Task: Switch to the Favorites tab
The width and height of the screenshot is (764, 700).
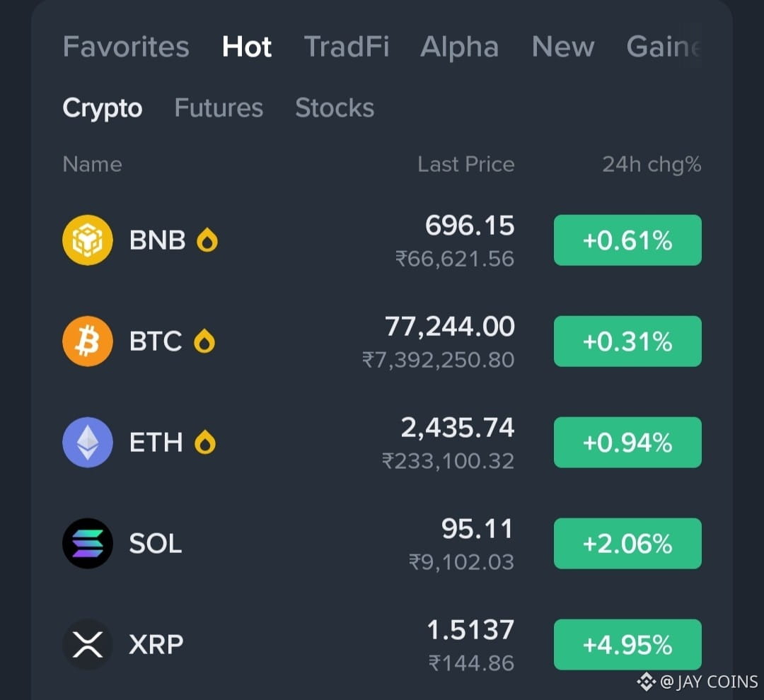Action: coord(126,47)
